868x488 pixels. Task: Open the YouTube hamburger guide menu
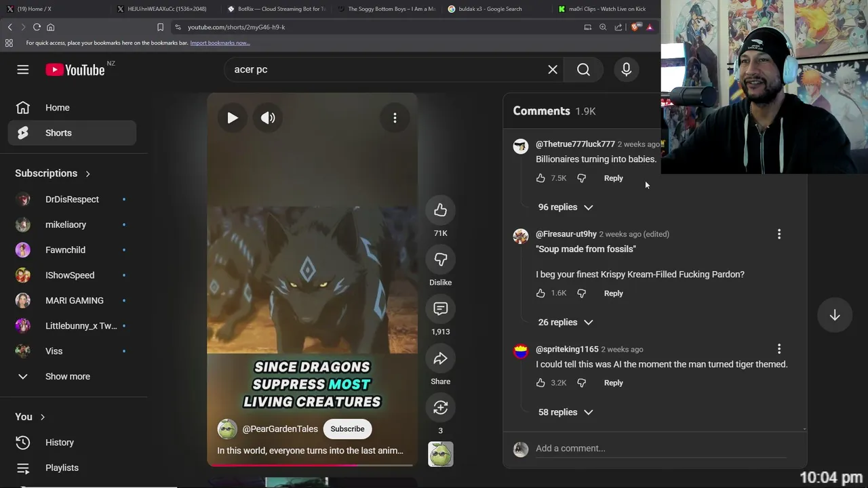coord(23,70)
